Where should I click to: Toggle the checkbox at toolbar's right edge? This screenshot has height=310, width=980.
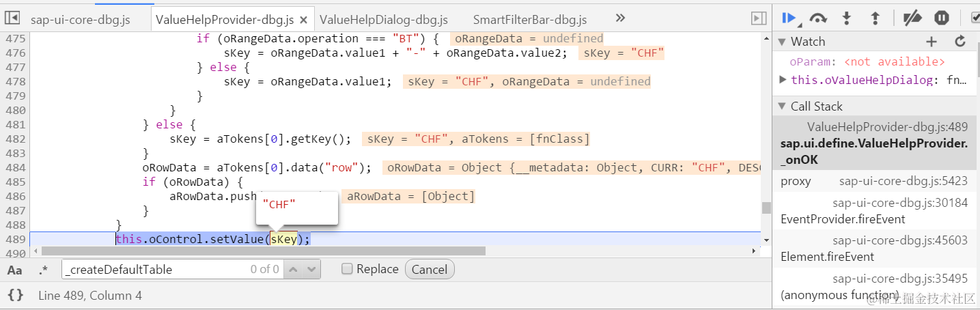pyautogui.click(x=975, y=18)
